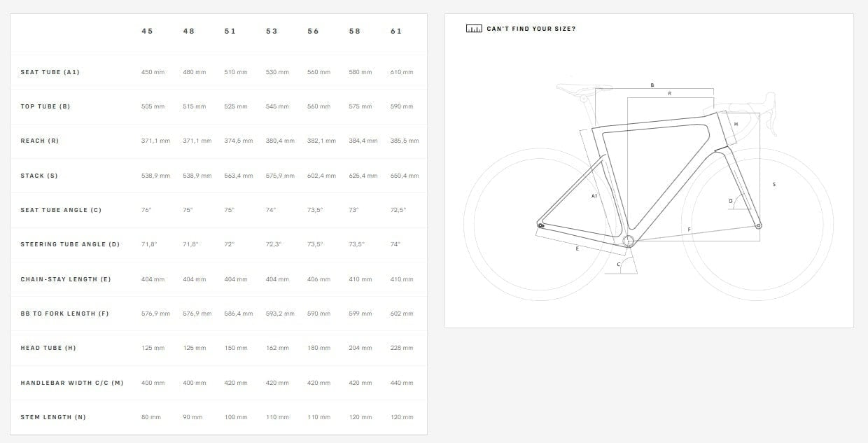Pick the size 53 column header
This screenshot has width=868, height=443.
click(272, 31)
